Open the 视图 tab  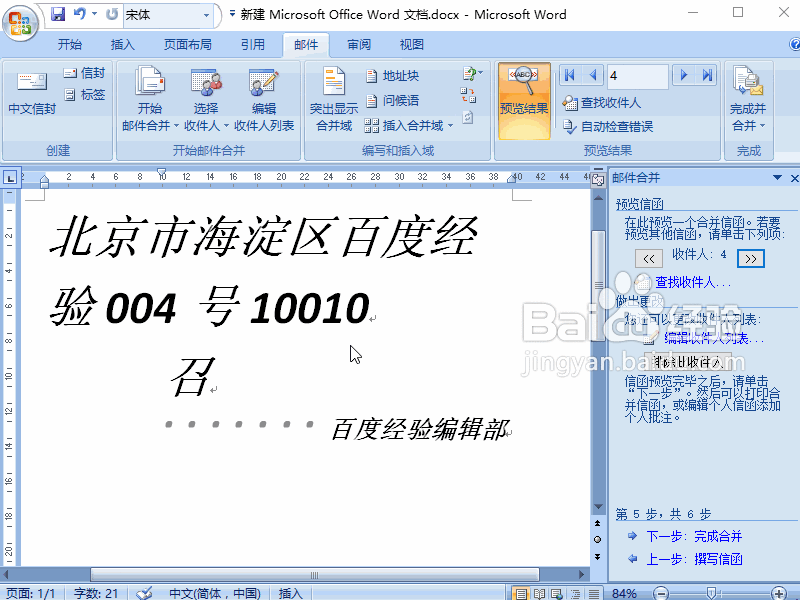pyautogui.click(x=412, y=45)
